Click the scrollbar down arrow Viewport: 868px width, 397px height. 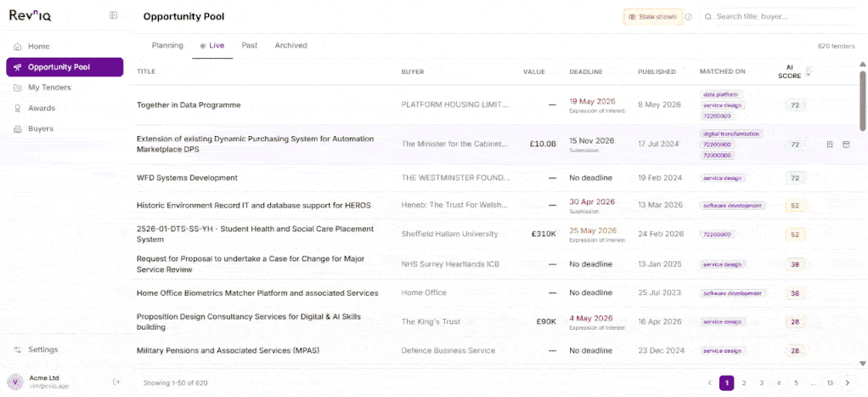click(x=862, y=363)
